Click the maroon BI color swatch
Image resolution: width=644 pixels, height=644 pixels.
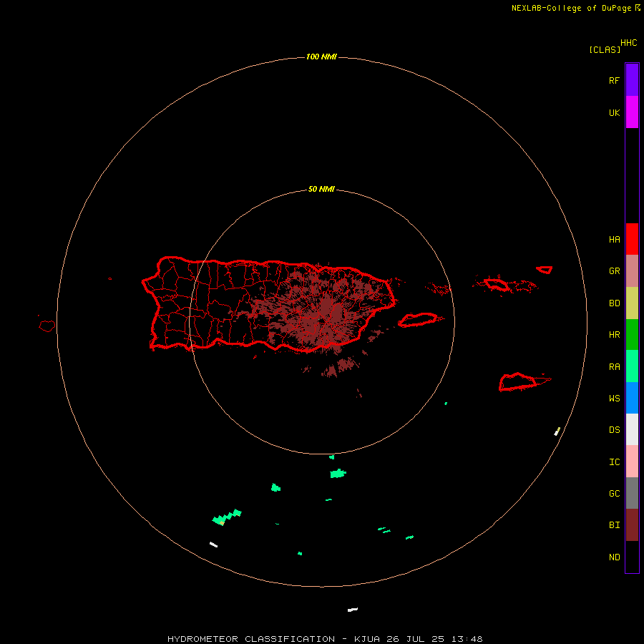point(632,525)
